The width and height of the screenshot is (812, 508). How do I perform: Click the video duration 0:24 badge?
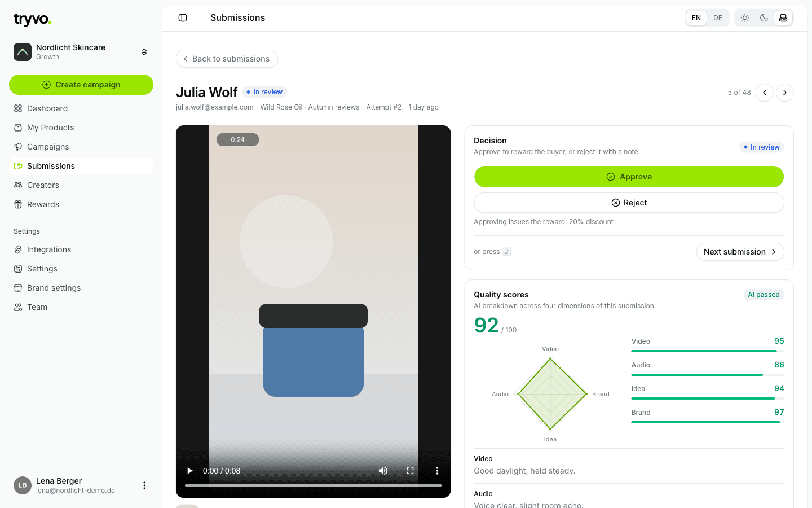(237, 139)
